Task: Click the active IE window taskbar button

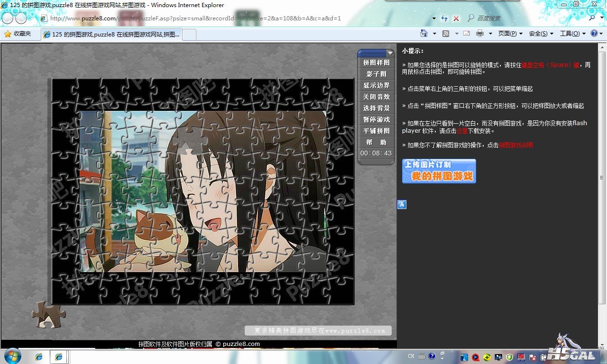Action: tap(59, 356)
